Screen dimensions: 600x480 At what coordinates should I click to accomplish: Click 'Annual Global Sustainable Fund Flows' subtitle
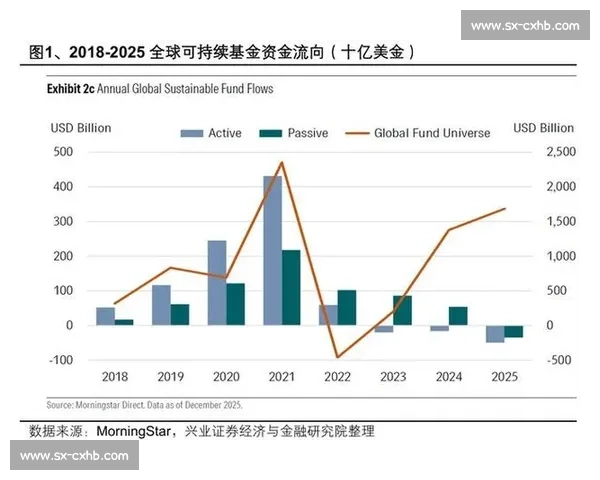[x=185, y=89]
